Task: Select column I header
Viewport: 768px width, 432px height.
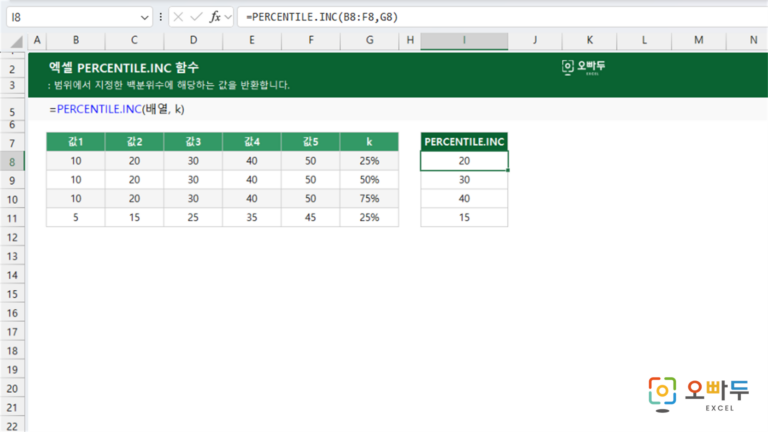Action: (464, 41)
